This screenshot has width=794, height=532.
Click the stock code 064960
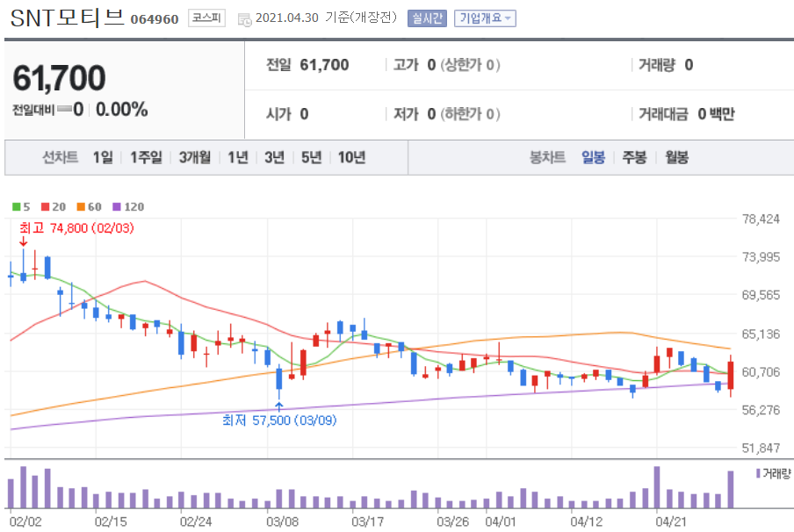(x=155, y=19)
